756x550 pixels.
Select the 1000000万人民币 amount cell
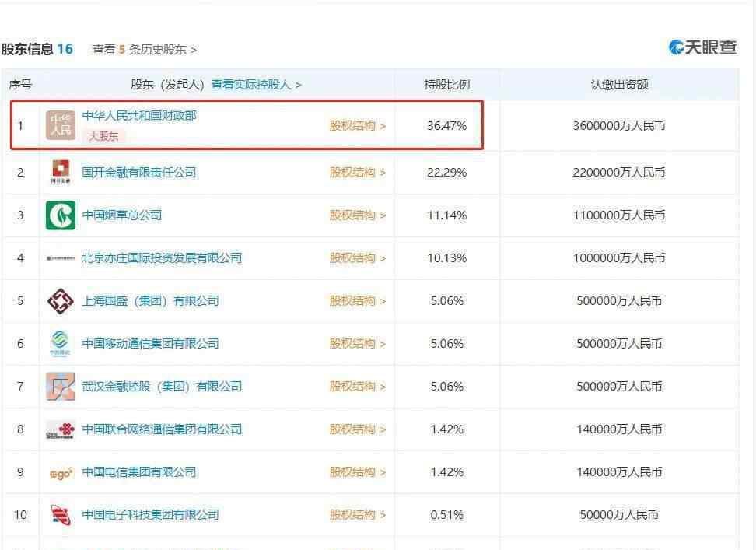(x=619, y=258)
